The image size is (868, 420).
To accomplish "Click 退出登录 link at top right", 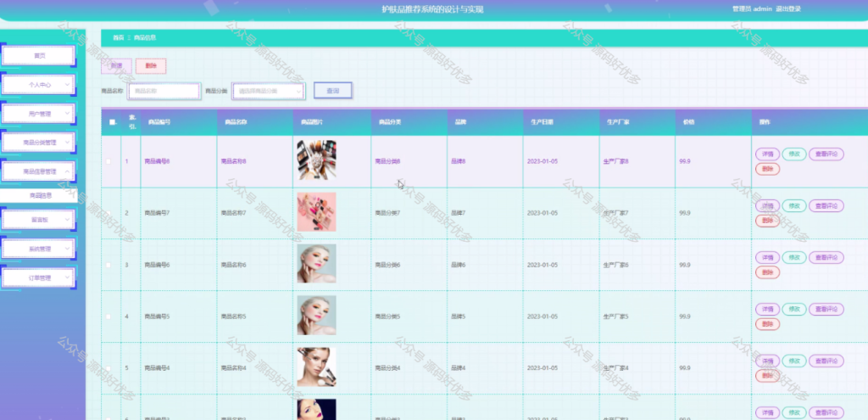I will (x=787, y=8).
